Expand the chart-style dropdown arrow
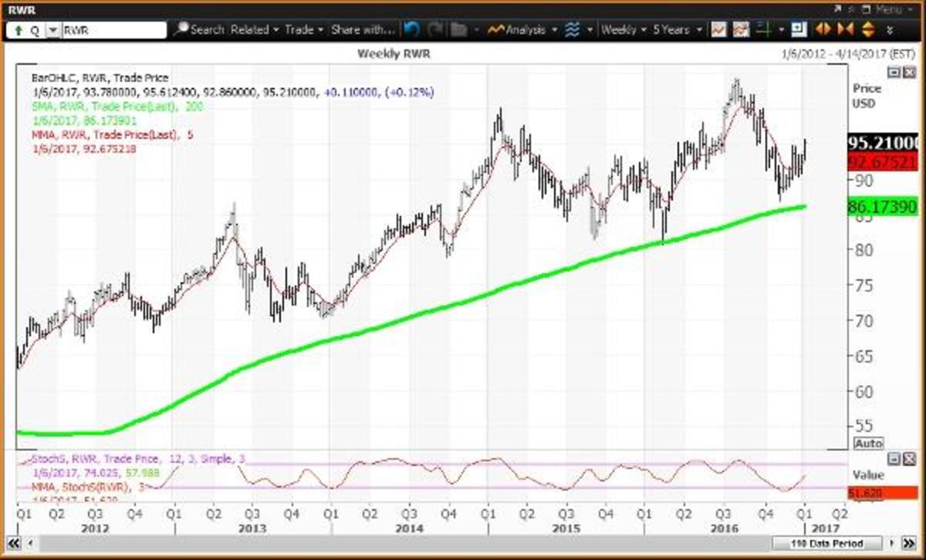The width and height of the screenshot is (926, 560). [x=590, y=30]
